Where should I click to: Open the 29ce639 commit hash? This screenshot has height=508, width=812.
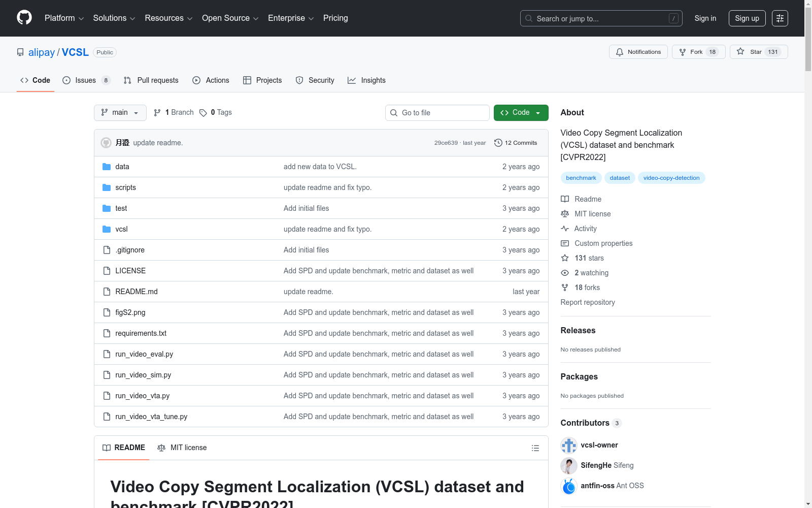(x=446, y=143)
